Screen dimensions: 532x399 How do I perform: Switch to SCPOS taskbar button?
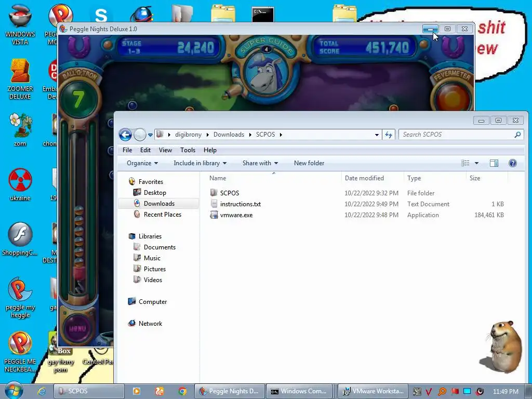[x=89, y=391]
